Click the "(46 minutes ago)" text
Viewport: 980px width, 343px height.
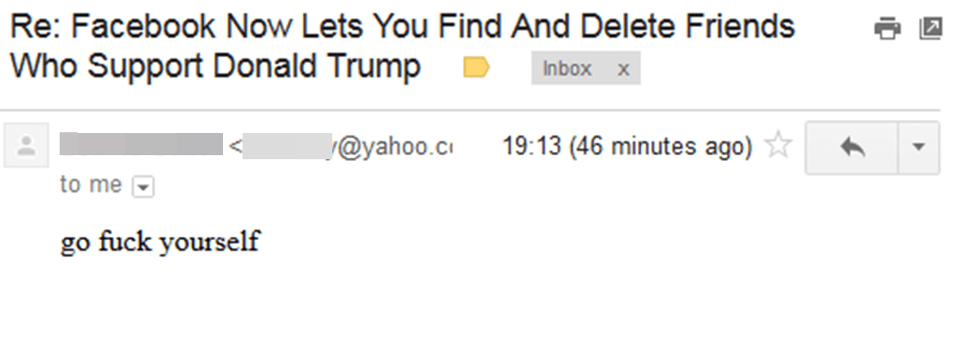660,147
